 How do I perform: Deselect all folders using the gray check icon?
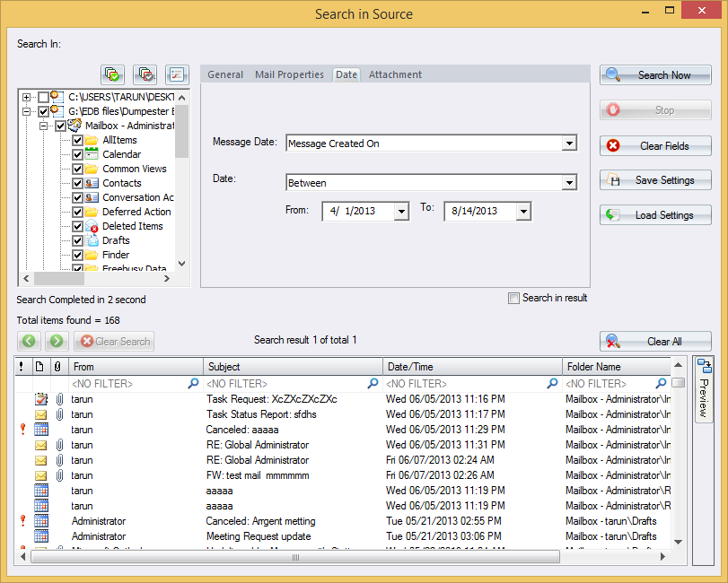coord(145,74)
